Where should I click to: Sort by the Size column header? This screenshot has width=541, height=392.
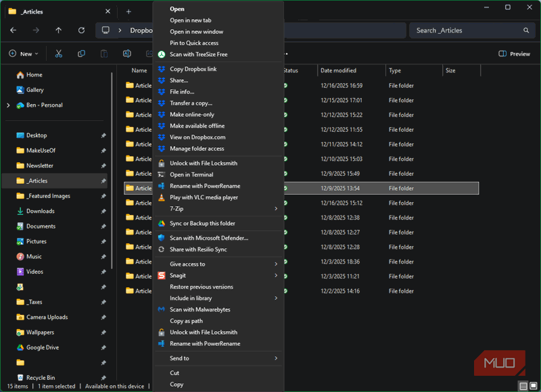pyautogui.click(x=461, y=70)
